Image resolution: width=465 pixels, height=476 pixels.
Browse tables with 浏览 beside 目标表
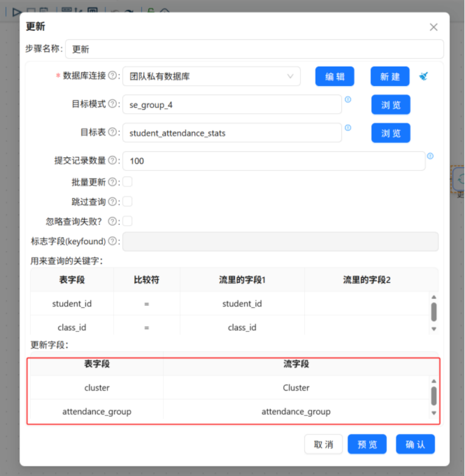[391, 133]
